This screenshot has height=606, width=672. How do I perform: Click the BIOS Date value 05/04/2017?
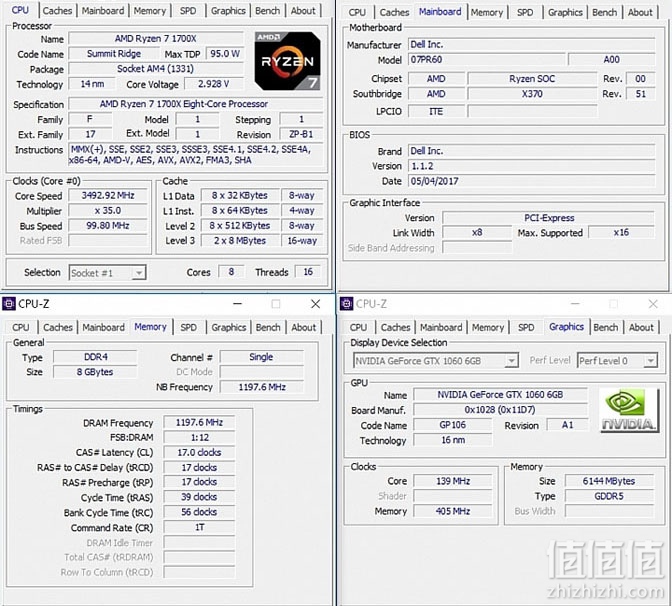pos(531,181)
